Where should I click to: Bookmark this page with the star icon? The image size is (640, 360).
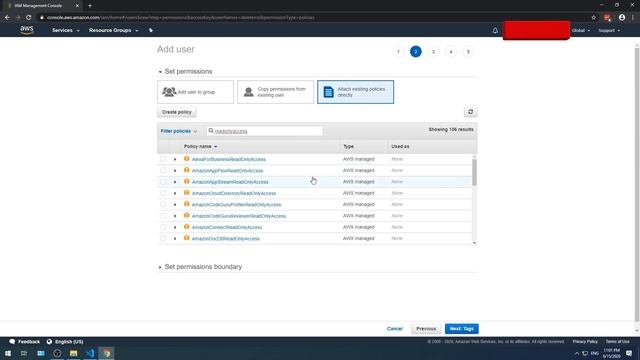pyautogui.click(x=593, y=18)
